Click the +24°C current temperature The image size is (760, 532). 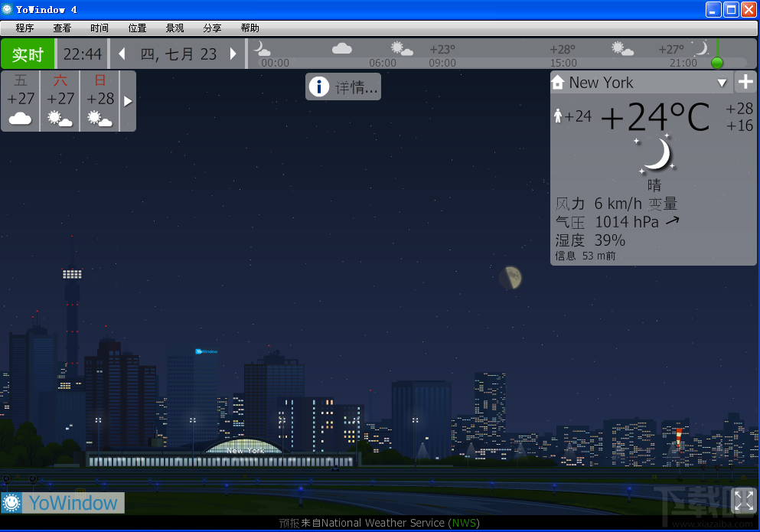[655, 117]
